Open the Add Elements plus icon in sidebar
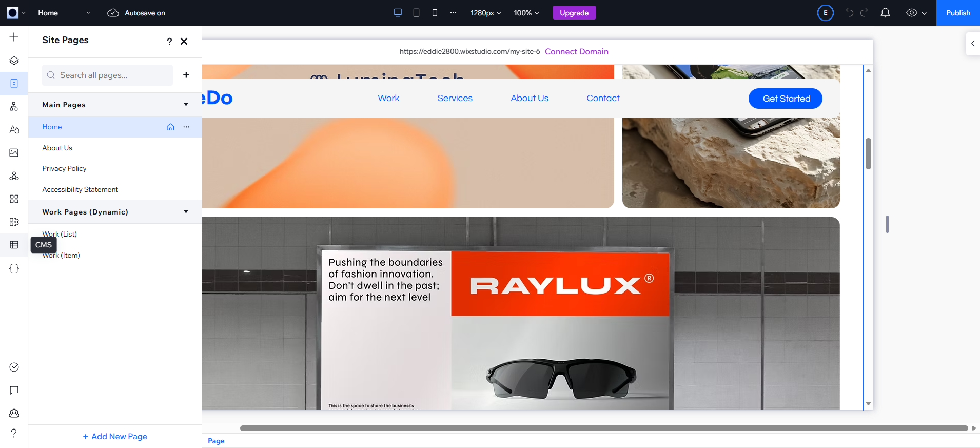980x448 pixels. pyautogui.click(x=14, y=37)
